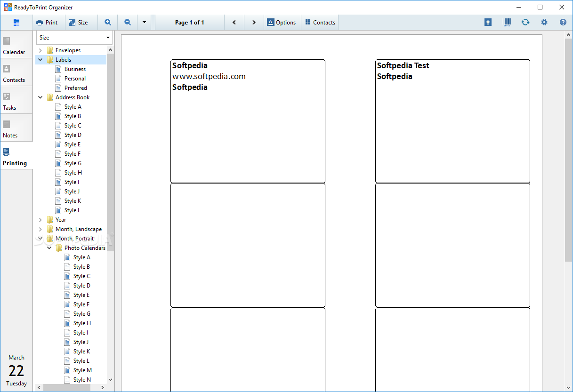Select the Labels folder in tree

(63, 60)
